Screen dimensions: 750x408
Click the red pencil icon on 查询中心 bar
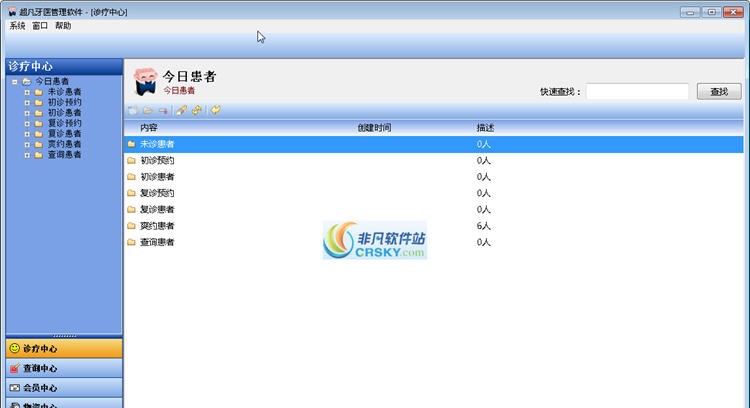pos(15,368)
